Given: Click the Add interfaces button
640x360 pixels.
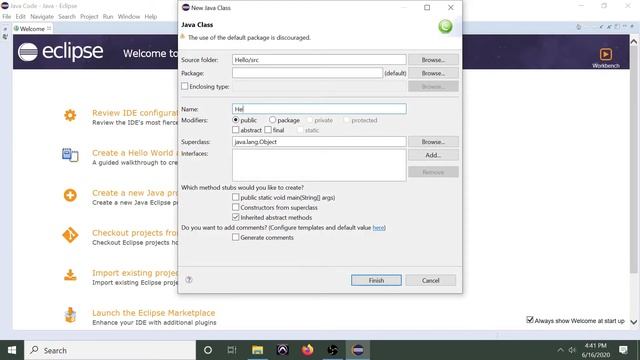Looking at the screenshot, I should tap(433, 155).
